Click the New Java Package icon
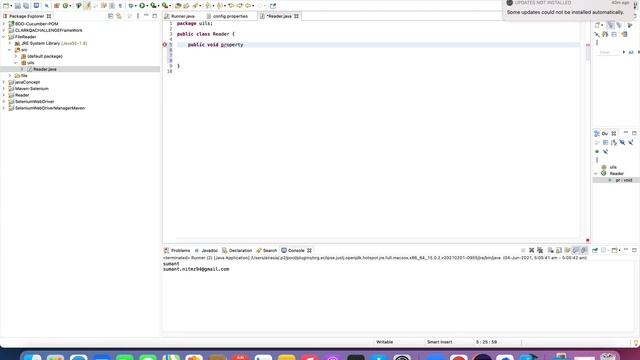This screenshot has width=640, height=360. 57,6
